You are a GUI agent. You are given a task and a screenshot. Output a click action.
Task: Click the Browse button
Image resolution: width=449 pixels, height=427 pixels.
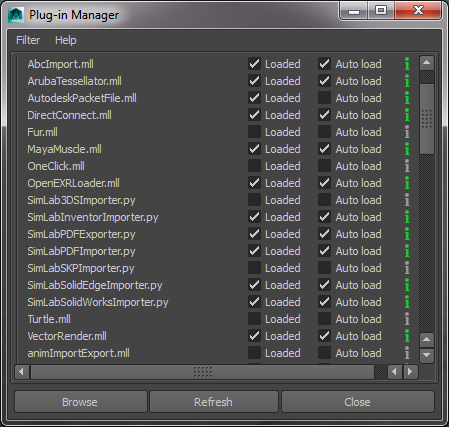click(x=81, y=402)
